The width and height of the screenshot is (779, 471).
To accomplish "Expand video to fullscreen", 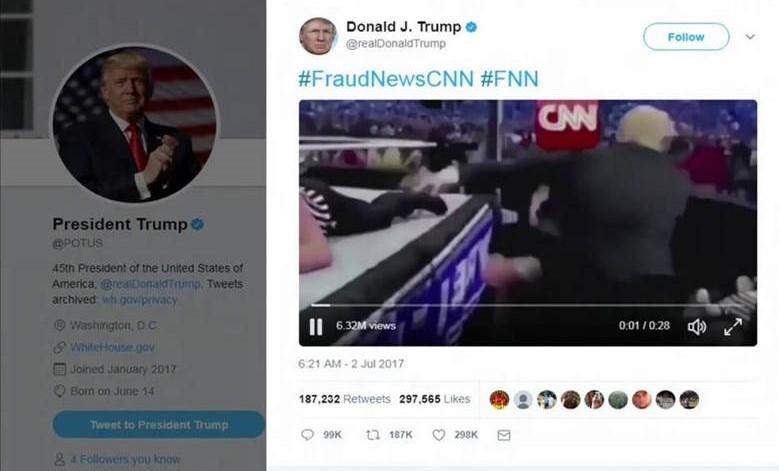I will coord(733,326).
